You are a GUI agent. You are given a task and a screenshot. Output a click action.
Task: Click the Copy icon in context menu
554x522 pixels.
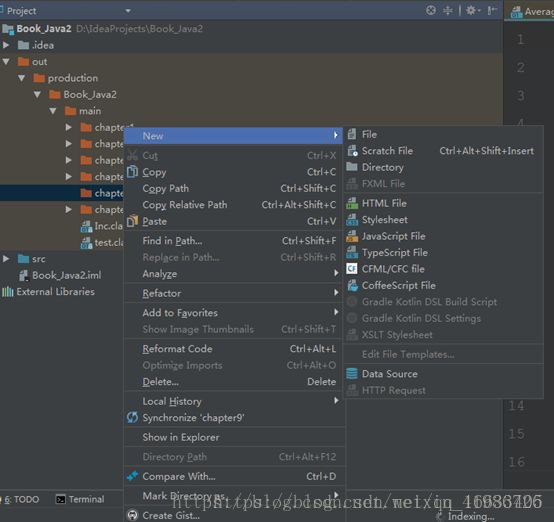132,172
